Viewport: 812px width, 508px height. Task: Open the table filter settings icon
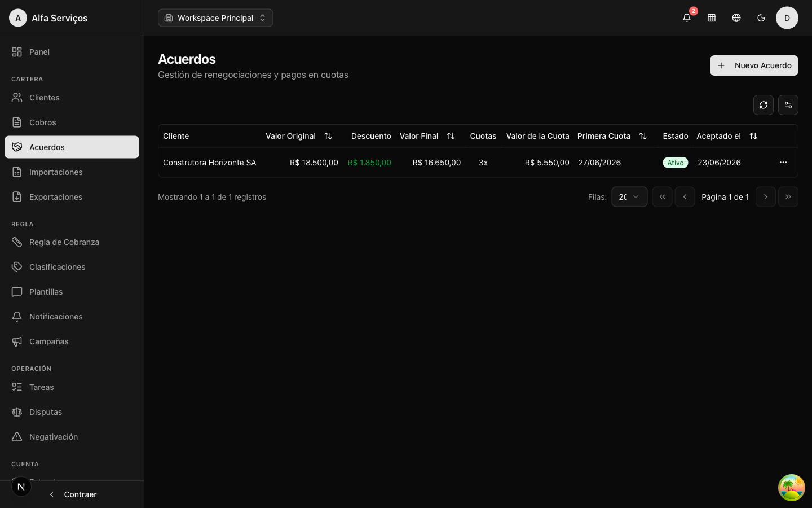click(x=788, y=105)
